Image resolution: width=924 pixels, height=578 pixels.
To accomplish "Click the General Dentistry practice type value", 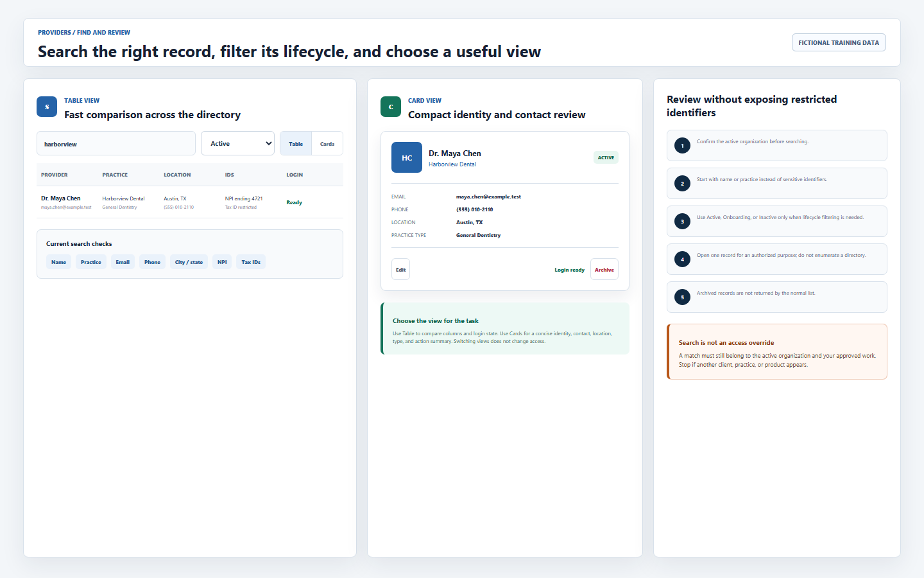I will click(x=479, y=235).
